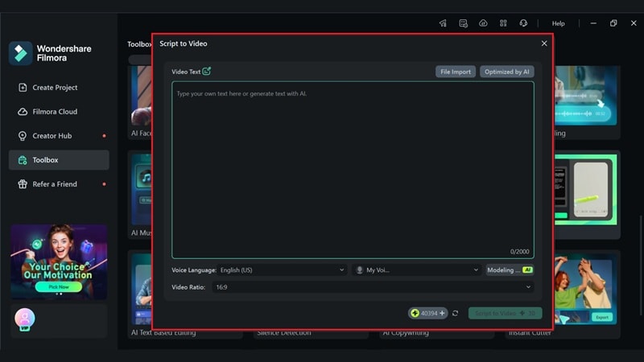
Task: Select Toolbox in the sidebar
Action: click(59, 160)
